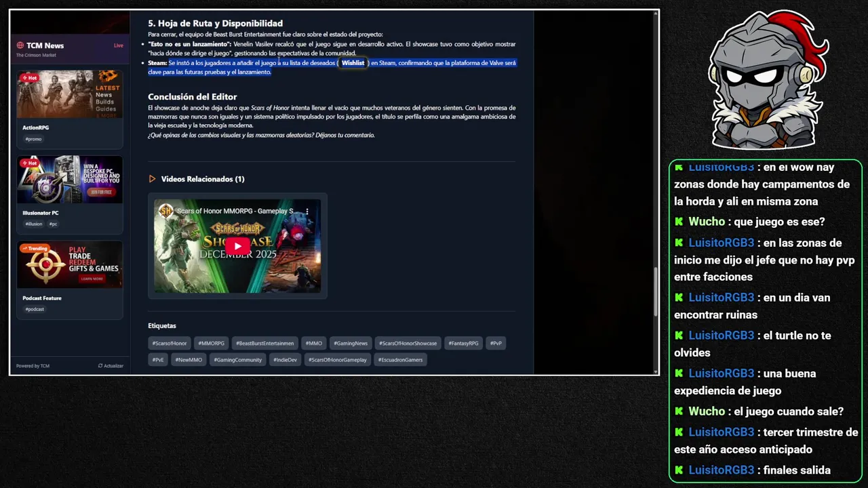This screenshot has width=868, height=488.
Task: Click the #MMORPG tag
Action: click(212, 344)
